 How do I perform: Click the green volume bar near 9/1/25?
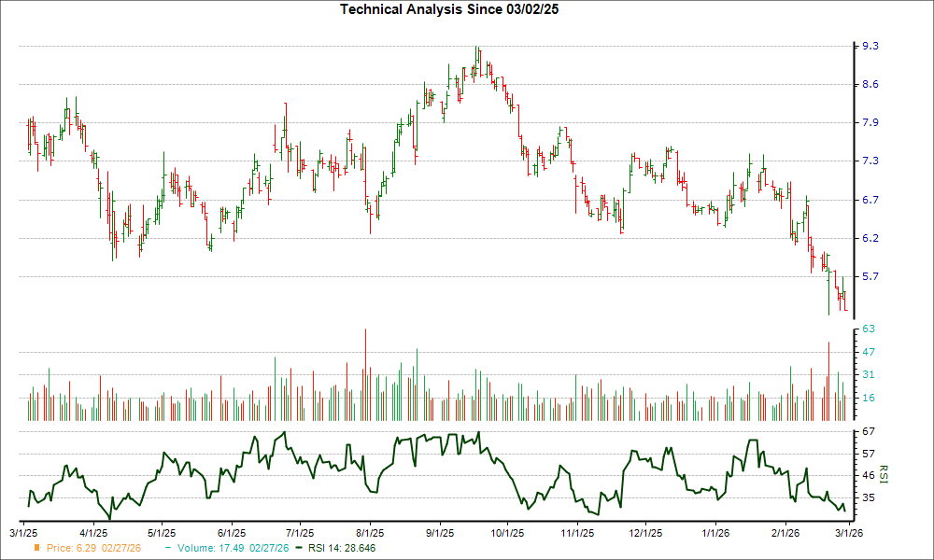(417, 383)
